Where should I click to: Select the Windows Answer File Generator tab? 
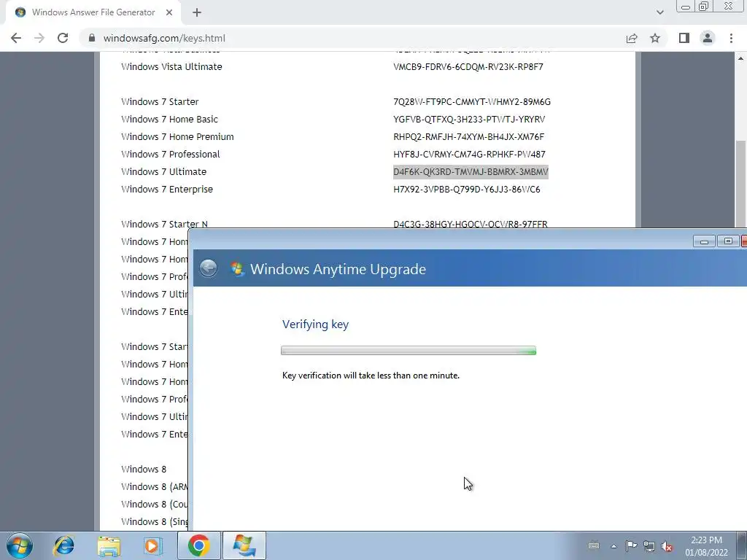click(93, 12)
